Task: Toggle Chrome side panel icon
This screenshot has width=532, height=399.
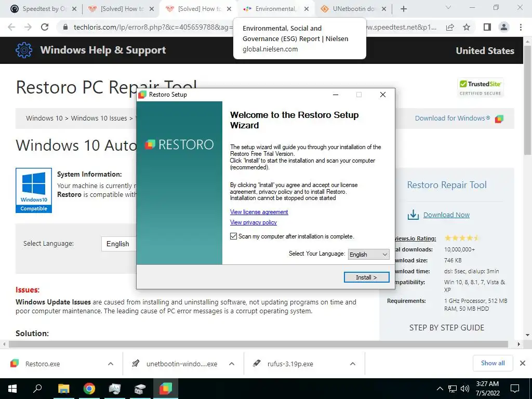Action: pyautogui.click(x=487, y=27)
